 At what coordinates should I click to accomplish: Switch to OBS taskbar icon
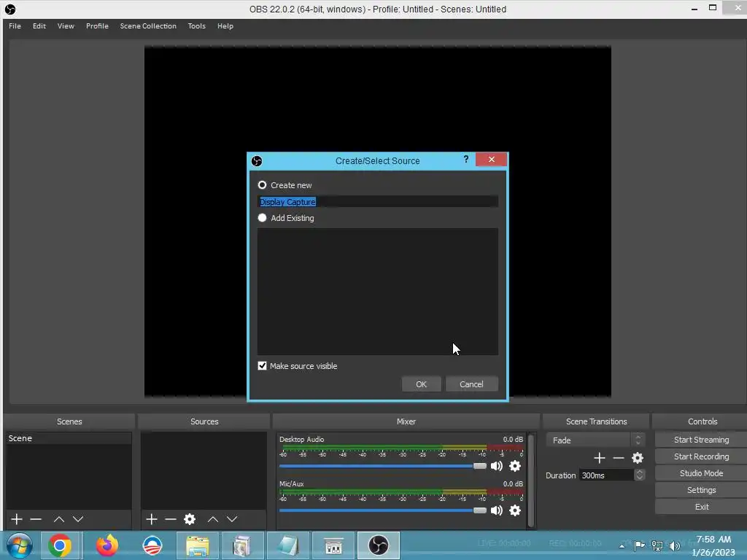click(x=379, y=545)
